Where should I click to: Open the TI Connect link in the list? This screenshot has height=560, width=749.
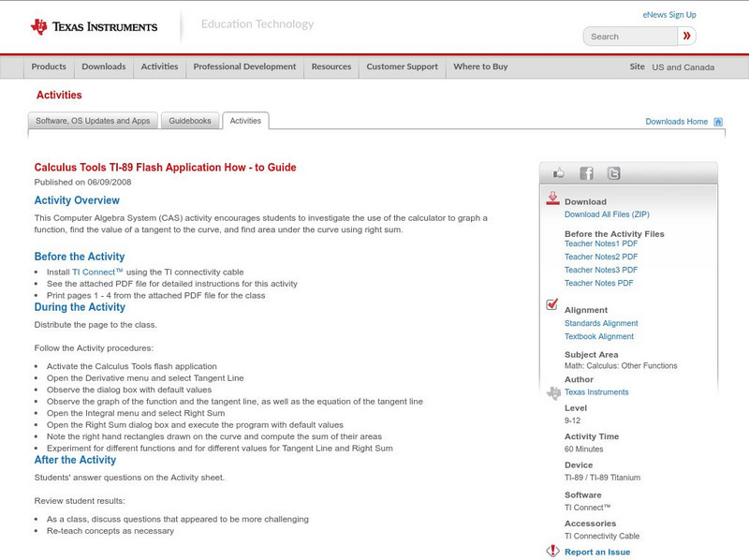[x=97, y=272]
